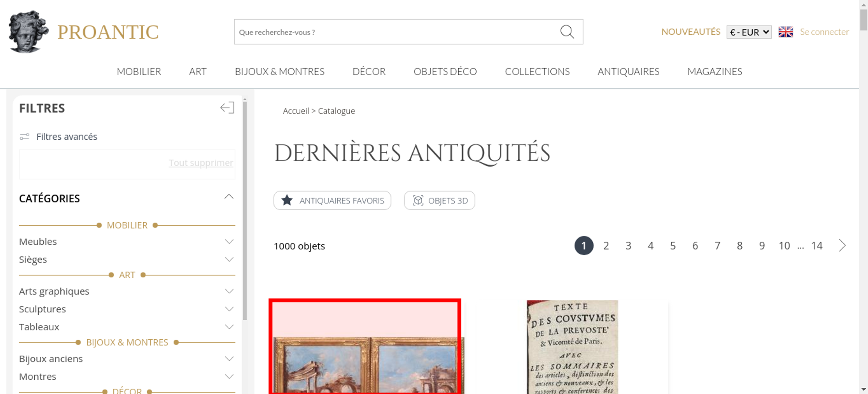Screen dimensions: 868x394
Task: Click the Proantic cherub logo
Action: coord(28,32)
